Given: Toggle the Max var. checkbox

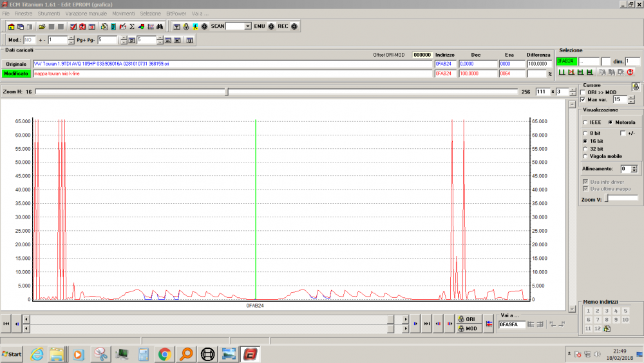Looking at the screenshot, I should (x=583, y=100).
